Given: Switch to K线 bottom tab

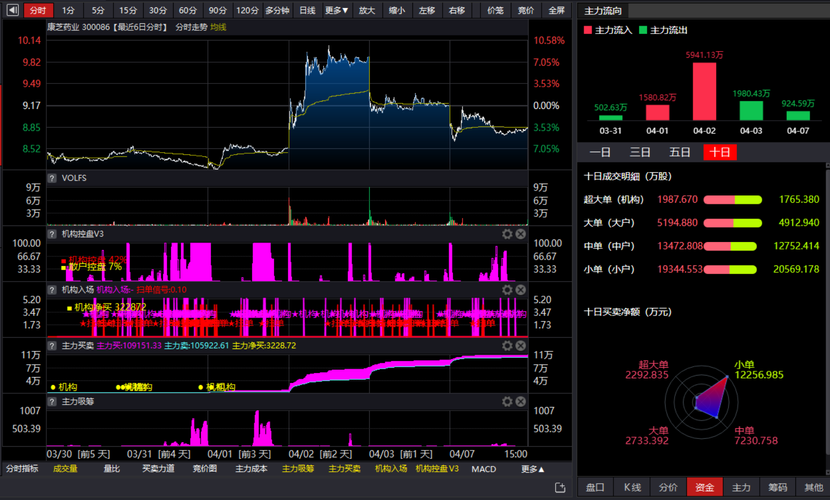Looking at the screenshot, I should [631, 487].
